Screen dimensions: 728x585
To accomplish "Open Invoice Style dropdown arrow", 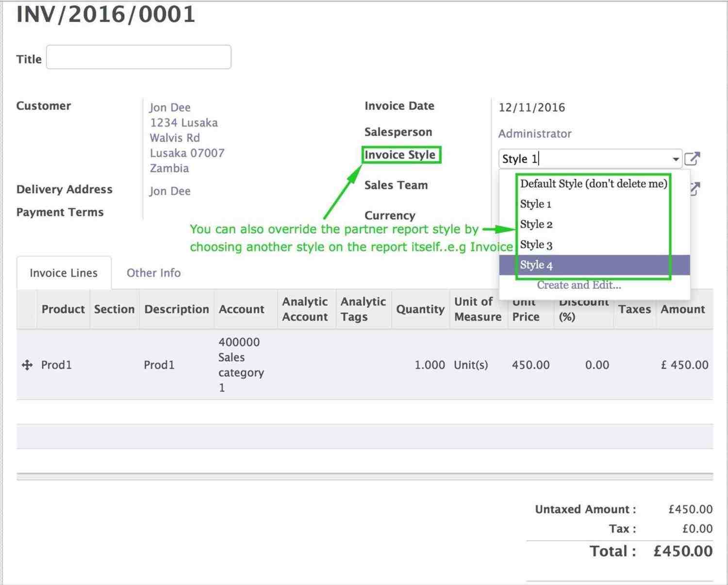I will (x=676, y=159).
